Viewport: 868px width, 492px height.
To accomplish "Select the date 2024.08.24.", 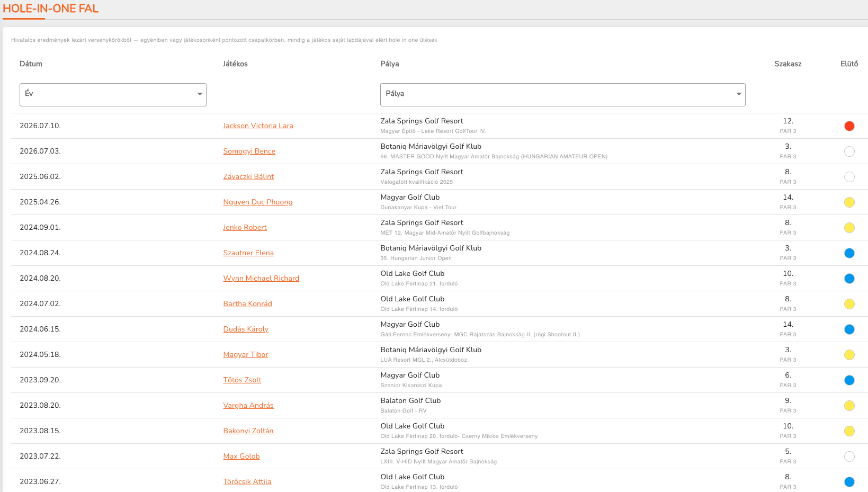I will click(40, 253).
